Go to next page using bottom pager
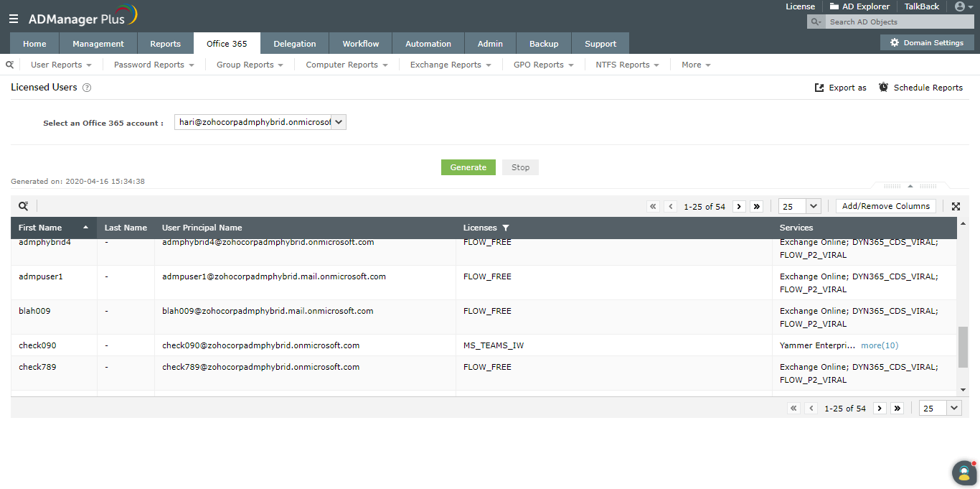Screen dimensions: 980x489 click(880, 408)
